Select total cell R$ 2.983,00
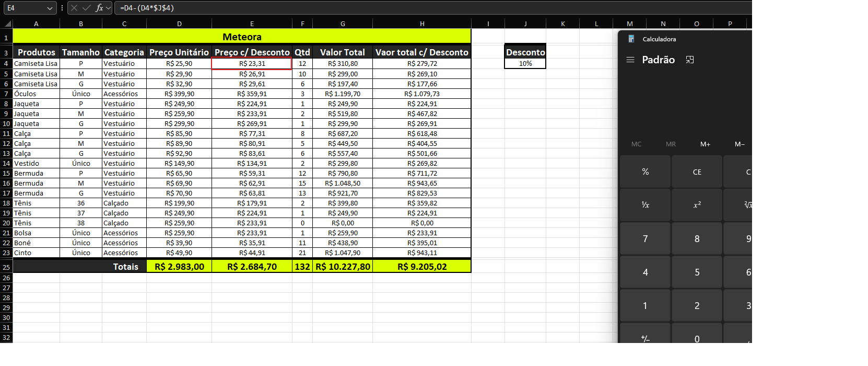Screen dimensions: 868x366 [179, 267]
